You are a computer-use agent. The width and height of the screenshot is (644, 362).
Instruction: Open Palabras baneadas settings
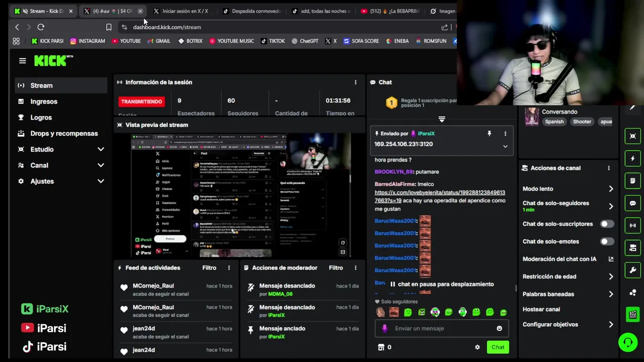click(568, 294)
